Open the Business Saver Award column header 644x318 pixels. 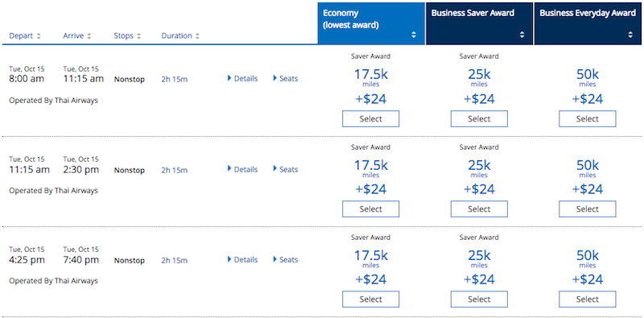pos(479,23)
